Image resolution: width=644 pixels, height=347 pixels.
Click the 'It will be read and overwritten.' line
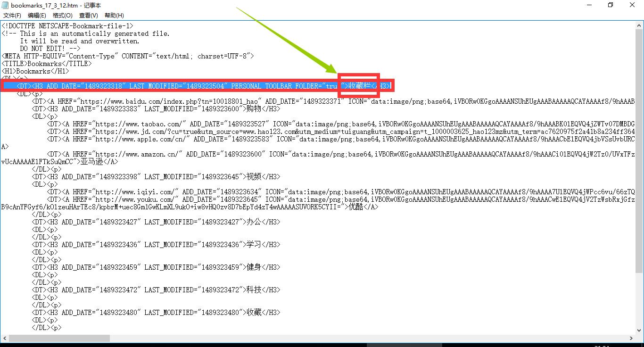pos(80,41)
